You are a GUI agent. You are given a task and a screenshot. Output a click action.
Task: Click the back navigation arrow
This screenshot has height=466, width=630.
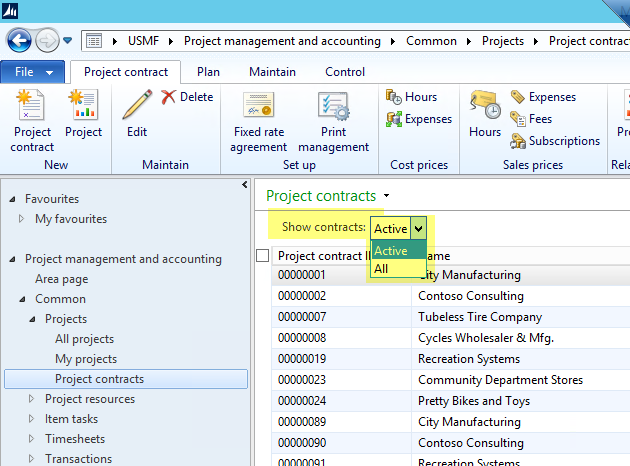point(19,41)
